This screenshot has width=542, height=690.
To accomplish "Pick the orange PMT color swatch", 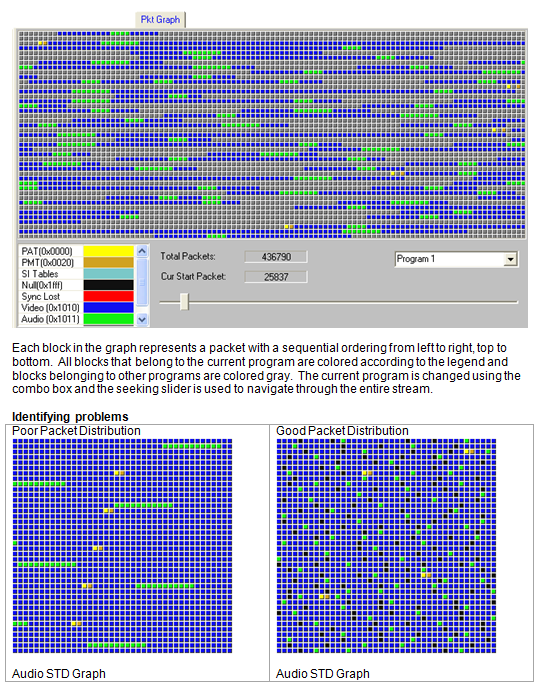I will pyautogui.click(x=109, y=263).
